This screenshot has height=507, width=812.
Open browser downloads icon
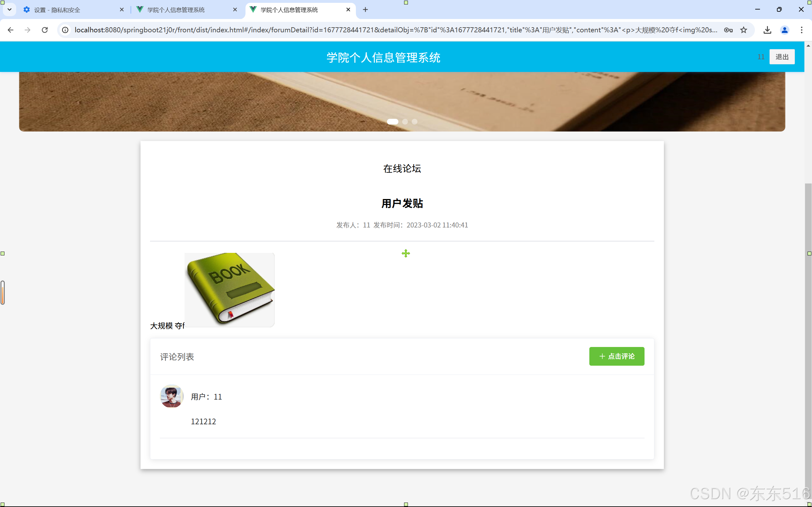point(767,30)
